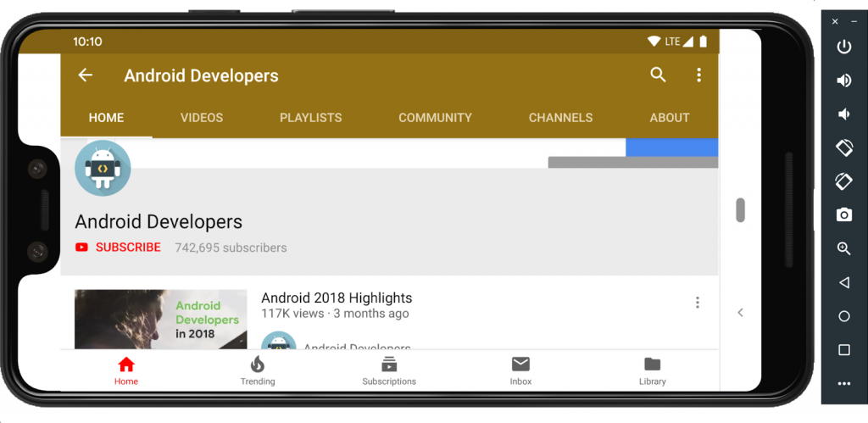Open the channel search magnifier icon
868x423 pixels.
pos(658,75)
